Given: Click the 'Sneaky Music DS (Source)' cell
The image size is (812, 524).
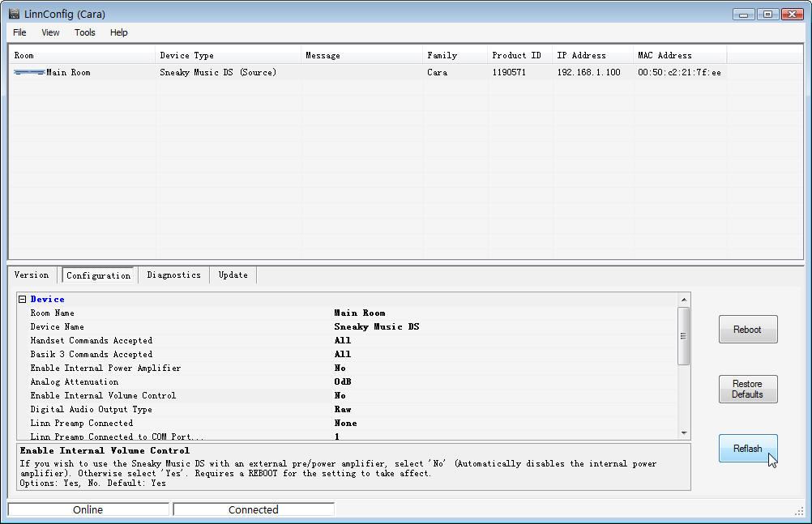Looking at the screenshot, I should point(217,73).
